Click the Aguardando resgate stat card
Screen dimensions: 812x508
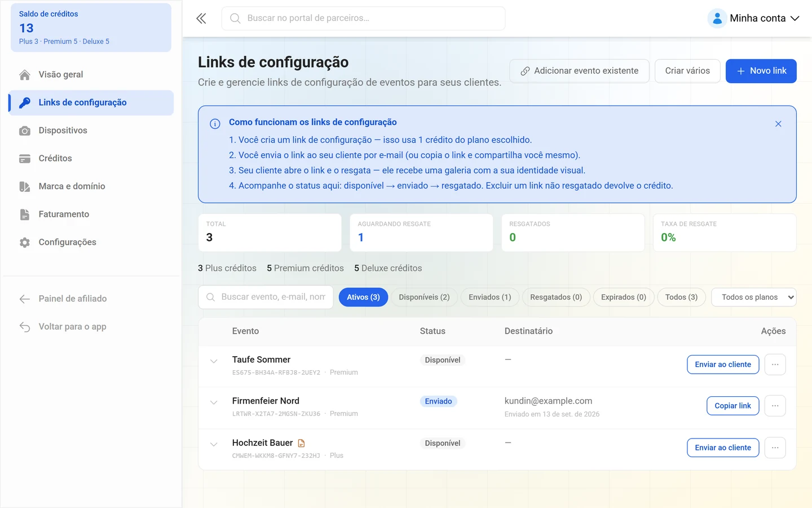(x=421, y=233)
